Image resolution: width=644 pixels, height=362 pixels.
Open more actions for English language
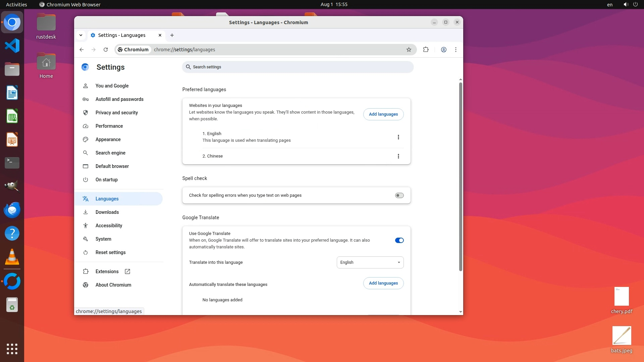[398, 137]
